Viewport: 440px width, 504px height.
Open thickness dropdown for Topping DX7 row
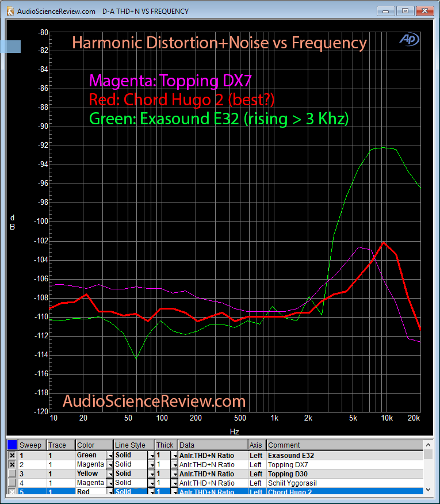pyautogui.click(x=174, y=464)
